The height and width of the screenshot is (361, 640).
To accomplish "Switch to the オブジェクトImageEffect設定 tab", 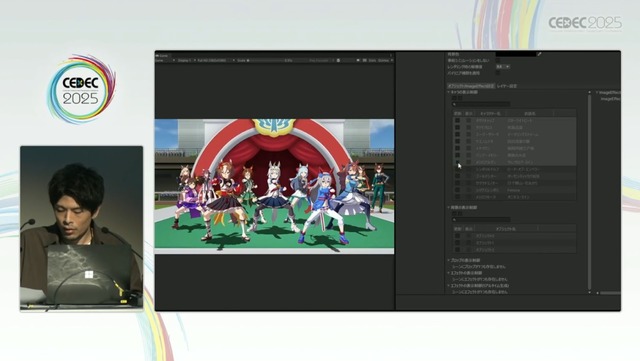I will (x=471, y=86).
